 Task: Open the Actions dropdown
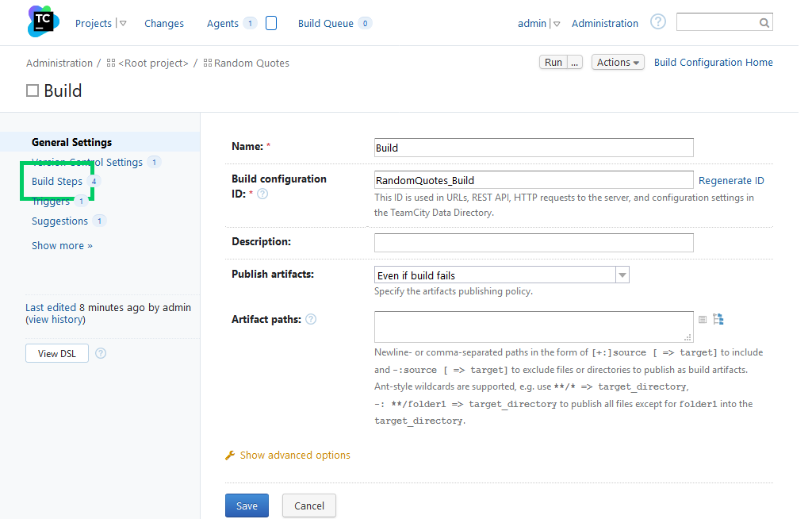coord(618,62)
